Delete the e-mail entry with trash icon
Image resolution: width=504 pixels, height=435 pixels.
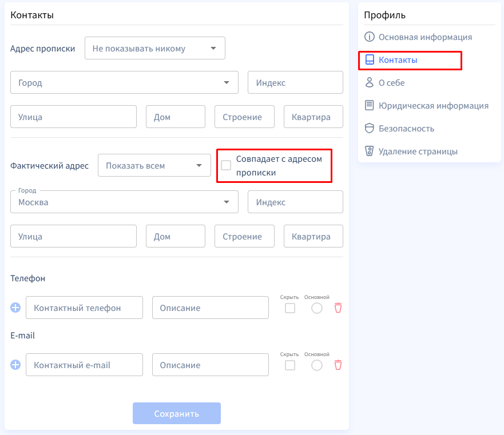tap(338, 365)
